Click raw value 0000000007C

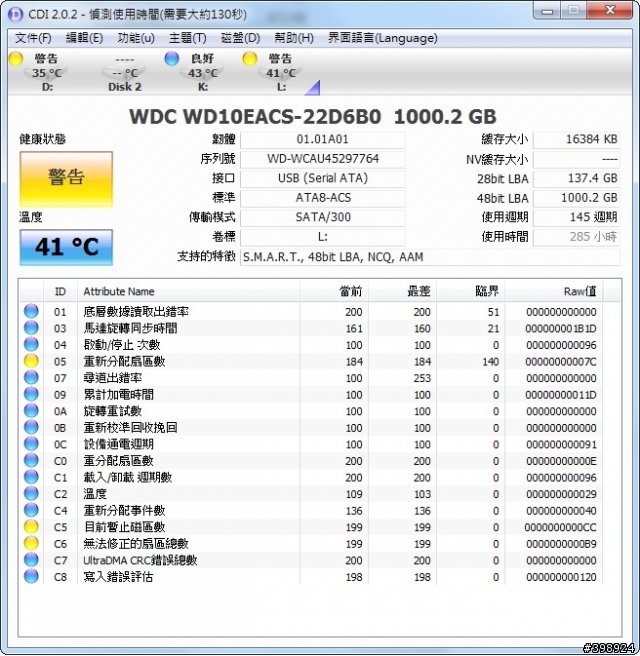pos(561,362)
